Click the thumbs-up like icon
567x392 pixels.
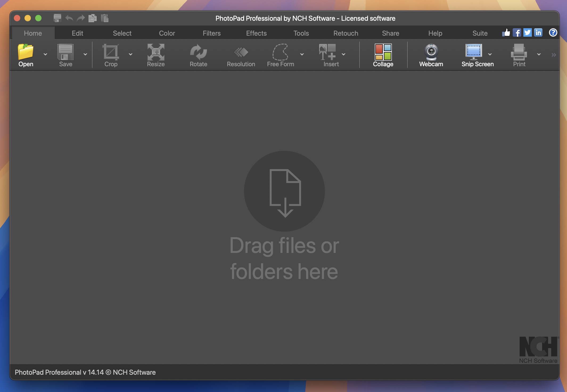[x=506, y=32]
